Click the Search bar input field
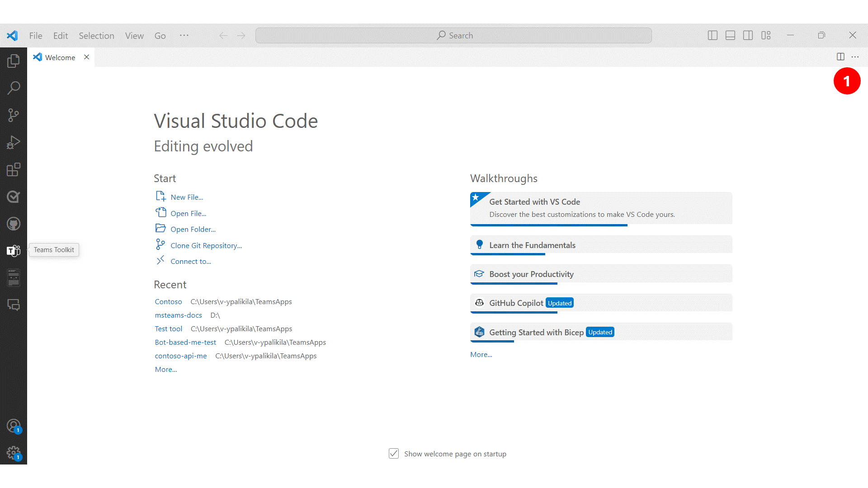The image size is (868, 488). (454, 35)
